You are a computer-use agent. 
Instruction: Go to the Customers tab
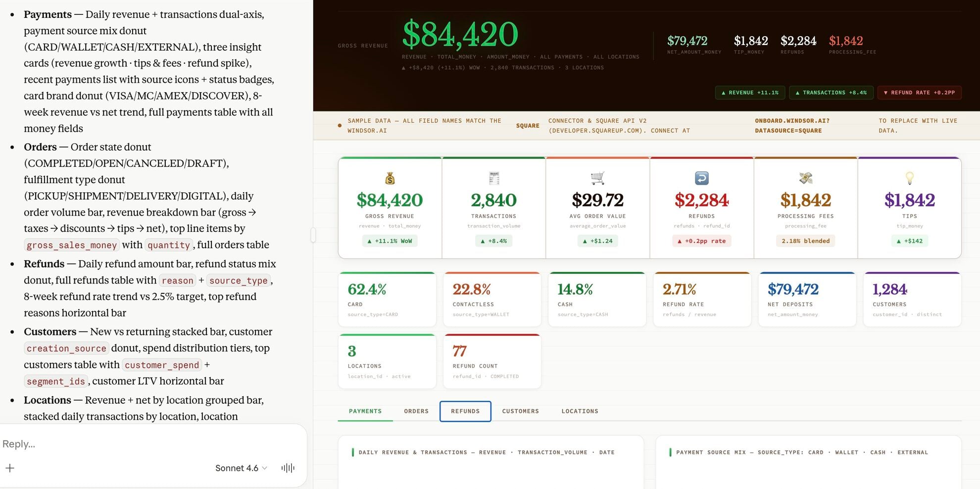tap(520, 411)
